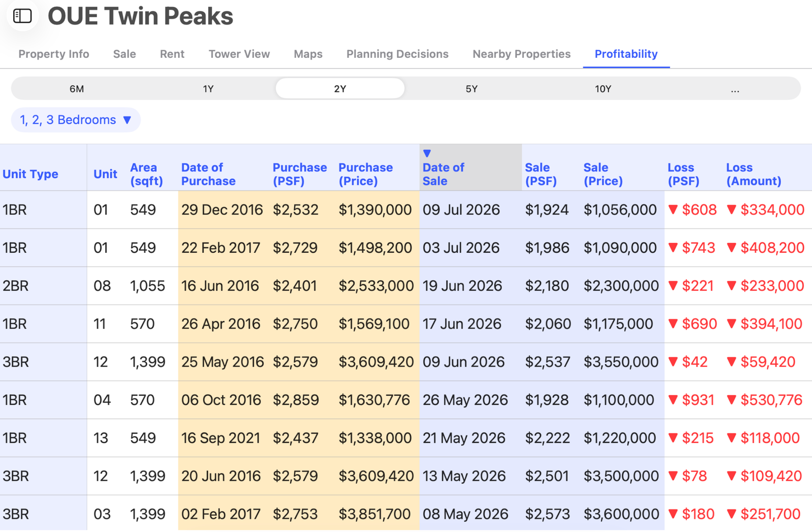Click the $2,750 purchase PSF
812x532 pixels.
(295, 324)
